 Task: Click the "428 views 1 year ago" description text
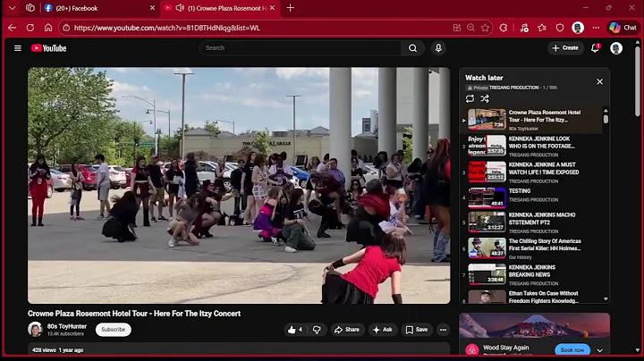[57, 350]
